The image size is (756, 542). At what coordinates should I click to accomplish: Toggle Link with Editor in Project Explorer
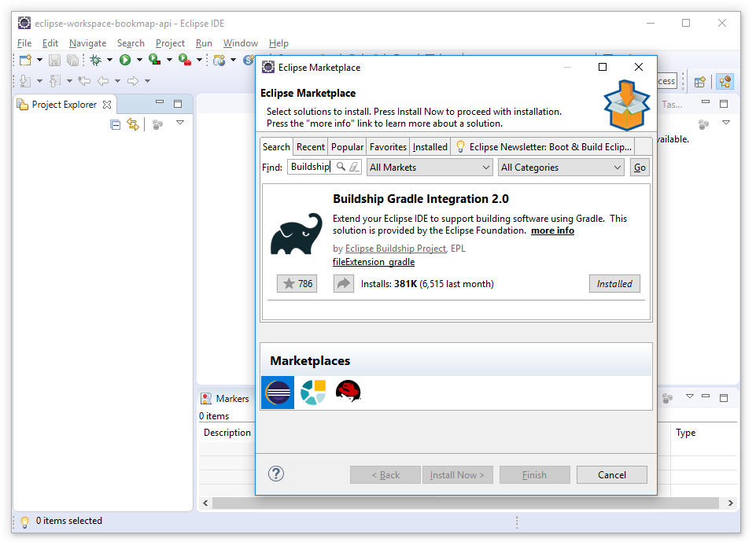[x=133, y=124]
